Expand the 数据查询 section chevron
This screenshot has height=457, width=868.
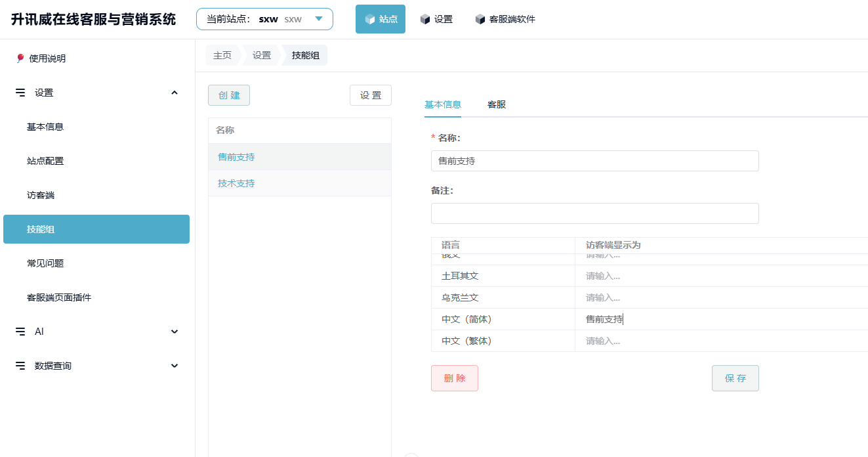coord(175,366)
